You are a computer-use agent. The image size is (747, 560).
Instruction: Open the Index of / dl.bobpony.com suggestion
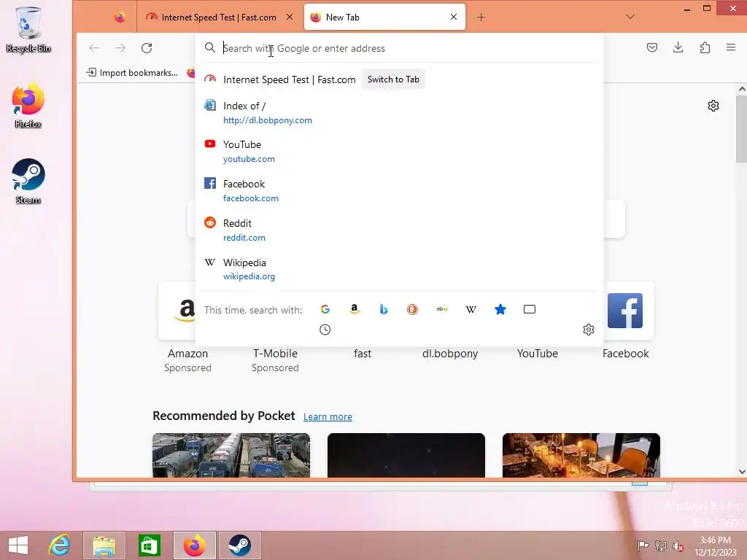(399, 113)
